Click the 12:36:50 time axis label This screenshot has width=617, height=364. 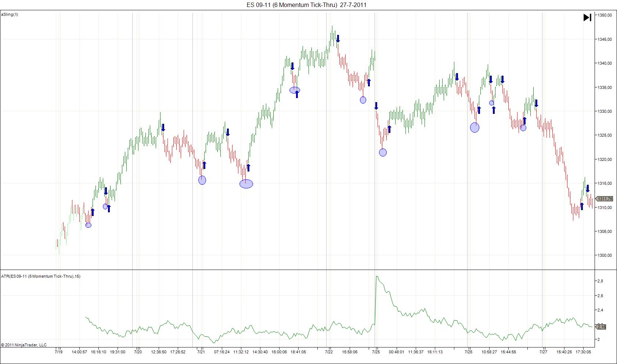coord(159,352)
